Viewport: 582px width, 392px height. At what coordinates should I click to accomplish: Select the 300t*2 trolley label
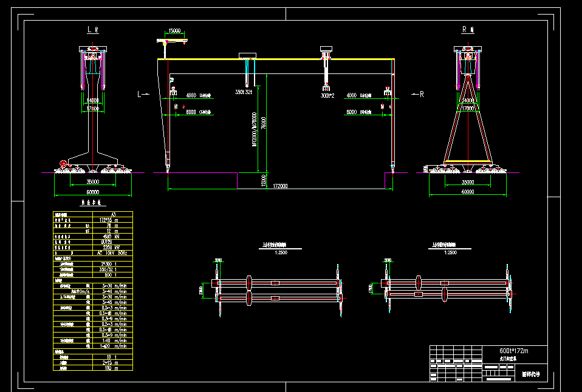[x=327, y=96]
